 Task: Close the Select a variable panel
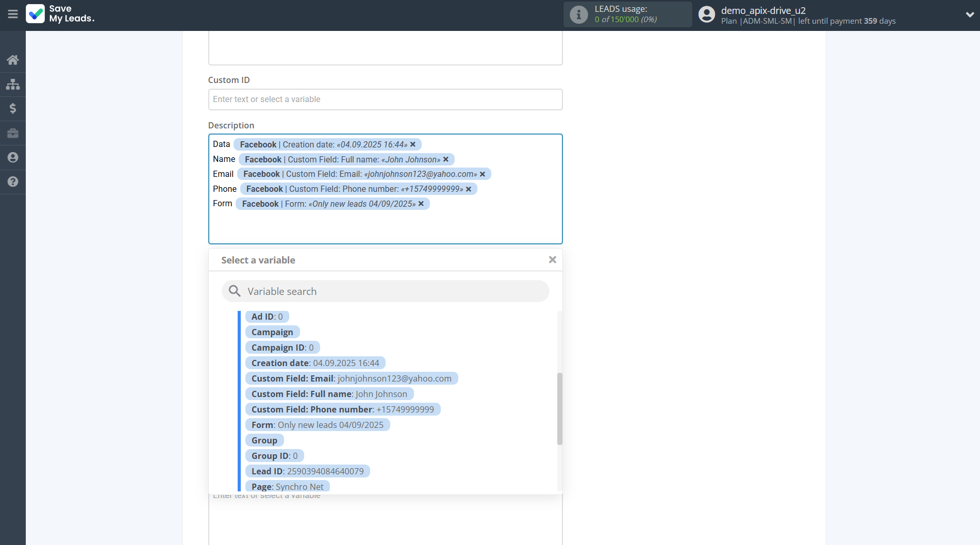[552, 260]
